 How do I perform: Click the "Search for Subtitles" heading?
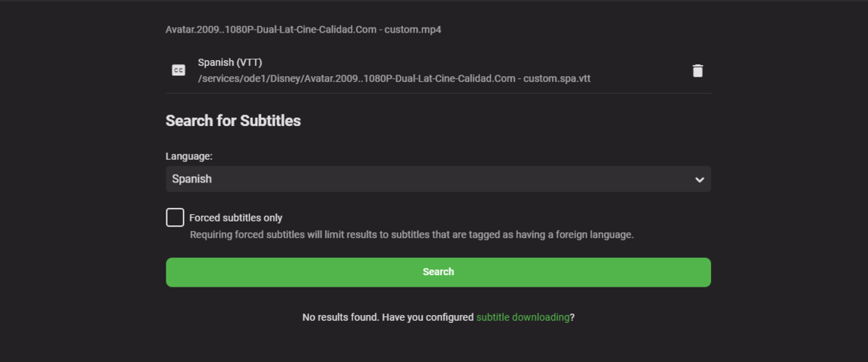(233, 121)
